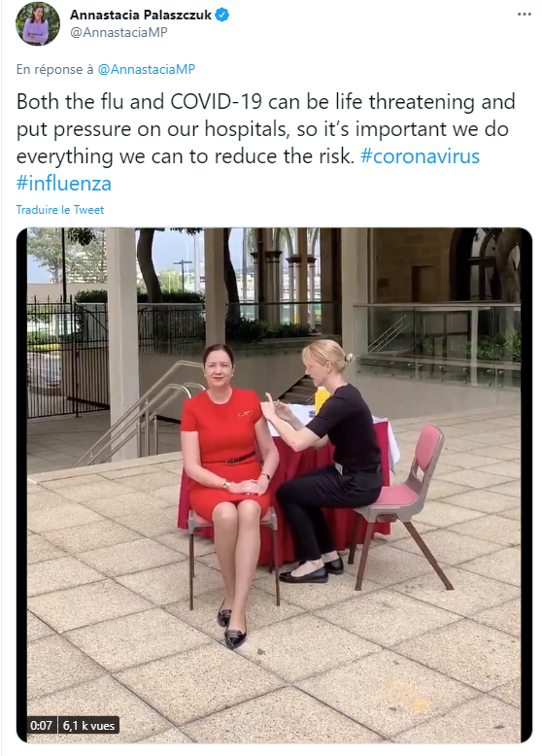Image resolution: width=542 pixels, height=756 pixels.
Task: Click the 6,1 k vues view counter
Action: pyautogui.click(x=88, y=725)
